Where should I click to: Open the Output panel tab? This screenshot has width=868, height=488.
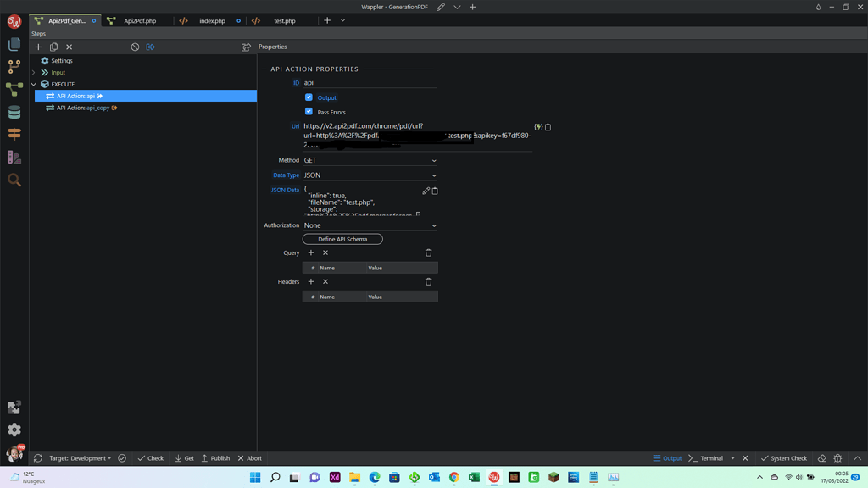(667, 458)
